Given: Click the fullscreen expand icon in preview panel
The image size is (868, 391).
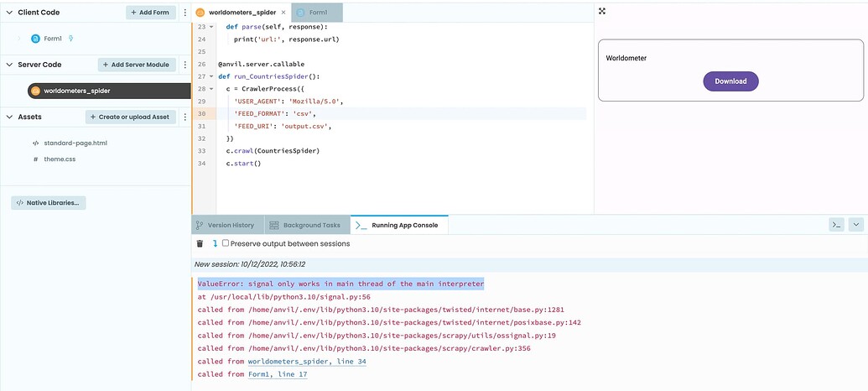Looking at the screenshot, I should pyautogui.click(x=602, y=11).
